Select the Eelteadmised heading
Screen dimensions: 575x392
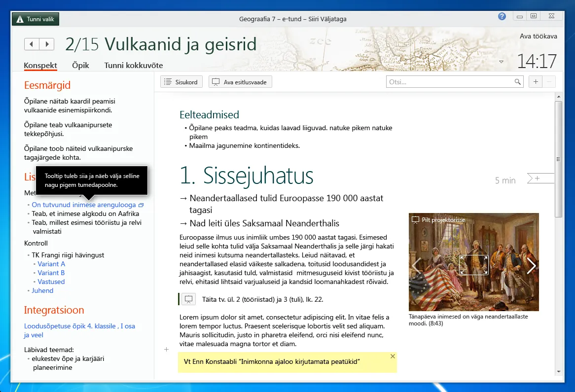coord(209,115)
